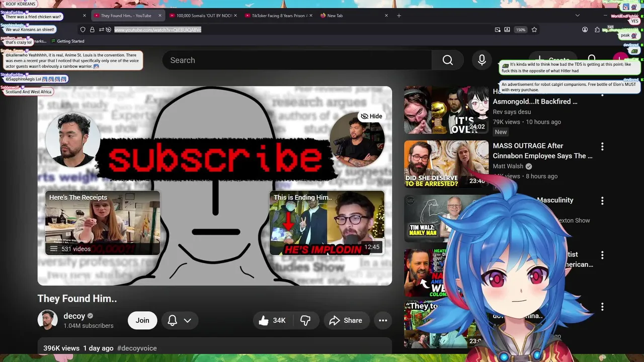
Task: Bookmark this page with the star icon
Action: click(x=534, y=30)
